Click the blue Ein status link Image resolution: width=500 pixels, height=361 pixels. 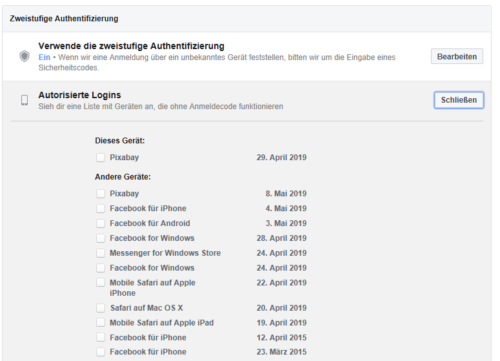(x=44, y=57)
